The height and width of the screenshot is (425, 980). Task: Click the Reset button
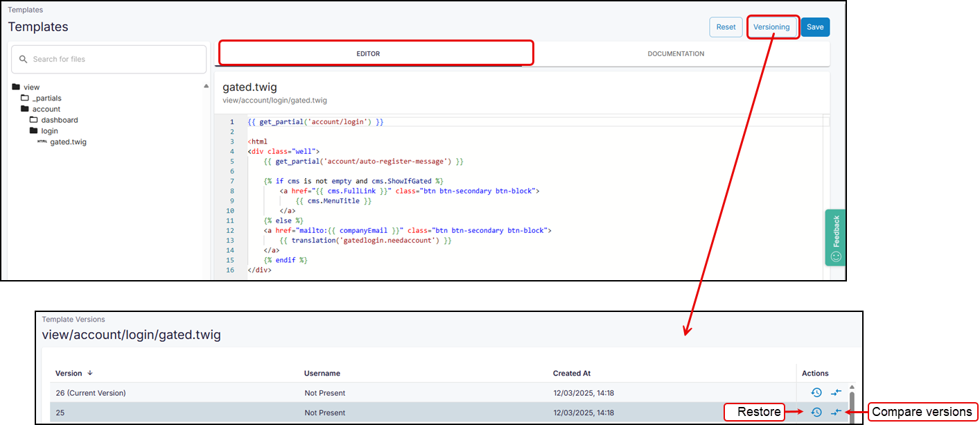coord(726,26)
